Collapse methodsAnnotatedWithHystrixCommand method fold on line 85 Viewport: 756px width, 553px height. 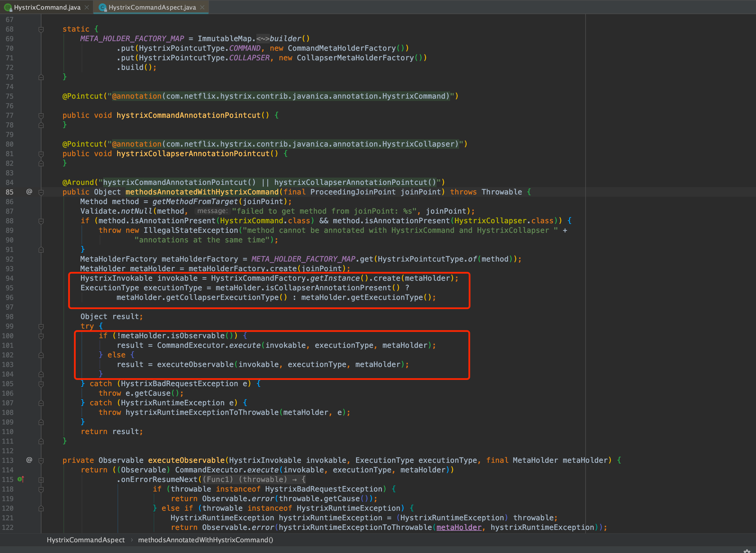tap(41, 192)
